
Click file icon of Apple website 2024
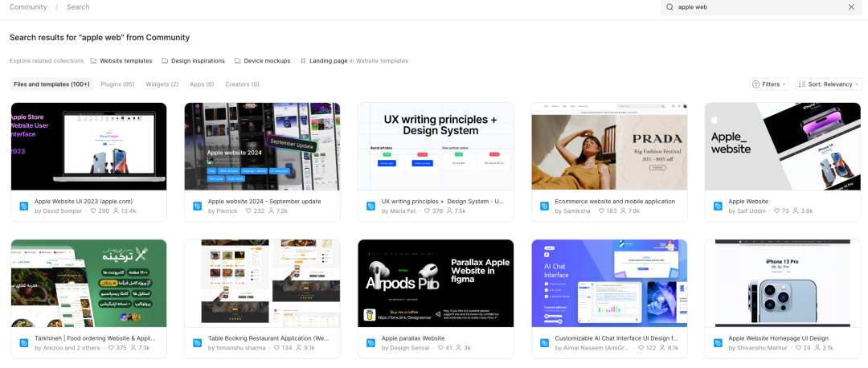pos(197,206)
